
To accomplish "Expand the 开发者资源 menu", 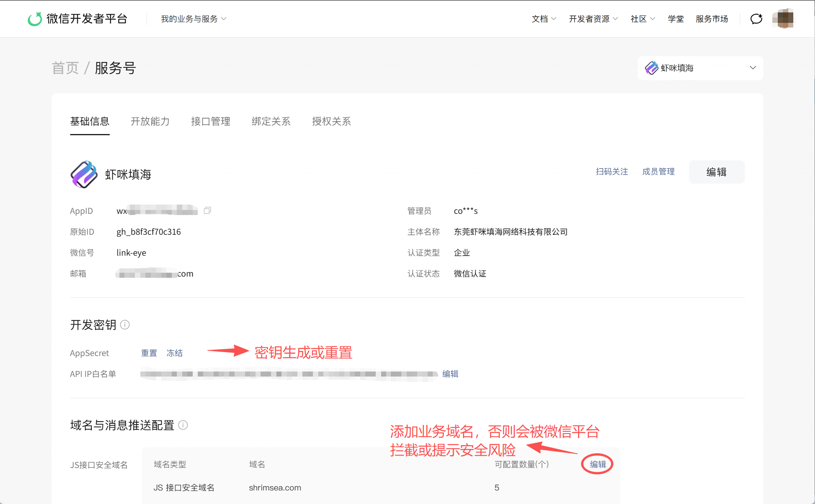I will coord(593,19).
